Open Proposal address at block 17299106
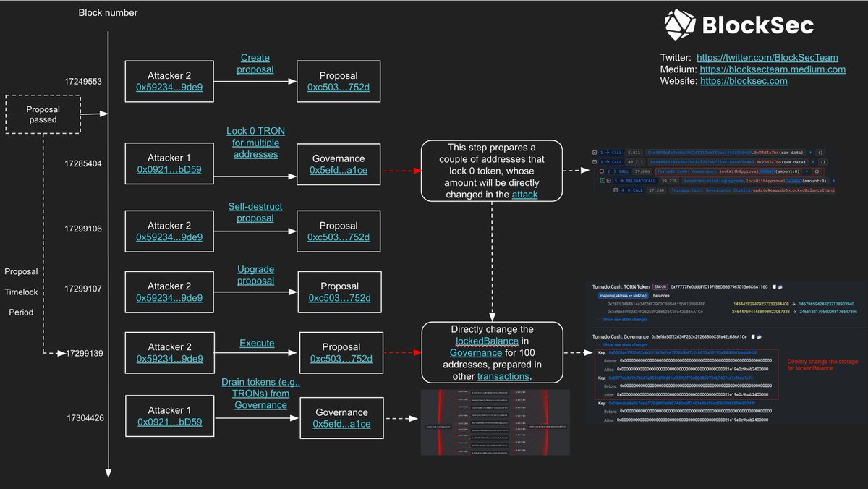The width and height of the screenshot is (868, 489). pyautogui.click(x=339, y=237)
